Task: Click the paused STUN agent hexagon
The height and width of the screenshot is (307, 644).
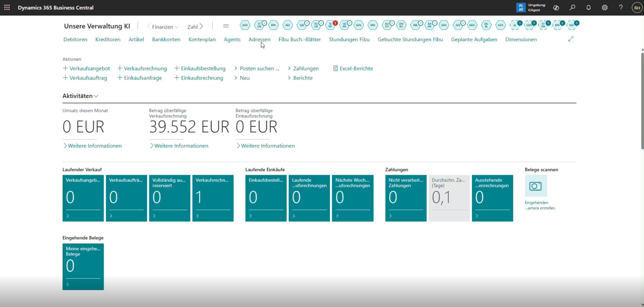Action: click(260, 25)
